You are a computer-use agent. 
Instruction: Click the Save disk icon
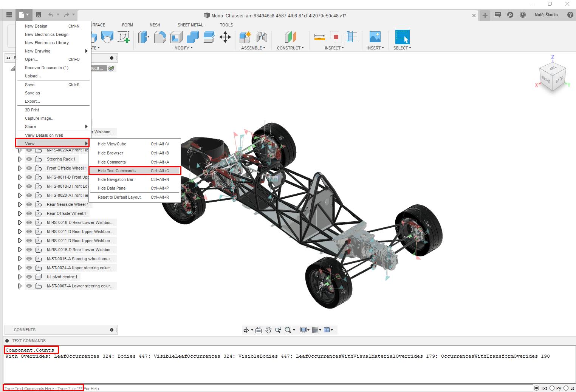coord(39,15)
